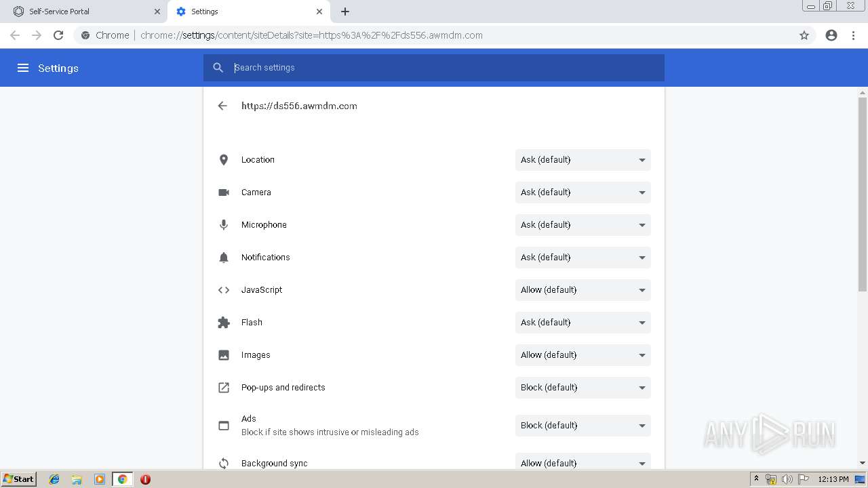Open the Background sync dropdown
868x488 pixels.
[x=583, y=462]
